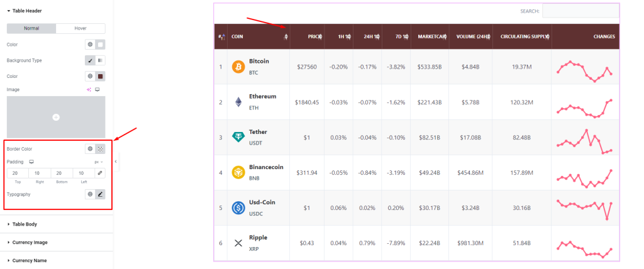This screenshot has width=644, height=269.
Task: Click the Binancecoin name text
Action: (x=266, y=167)
